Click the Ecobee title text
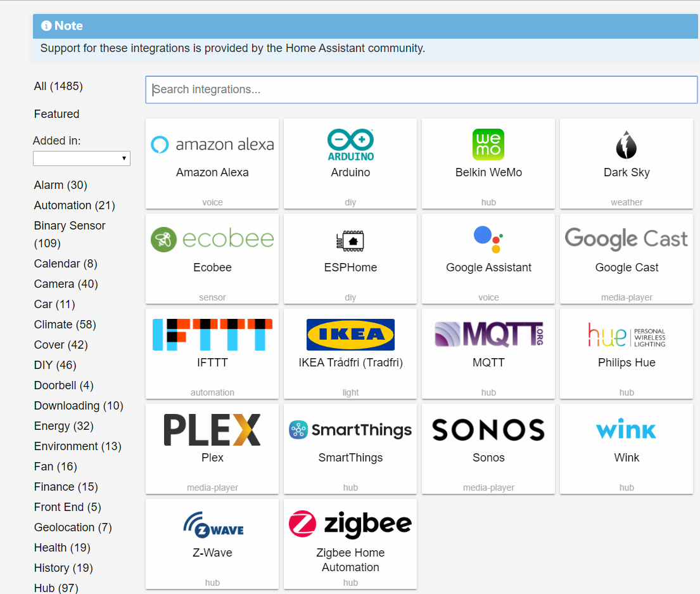 click(212, 268)
